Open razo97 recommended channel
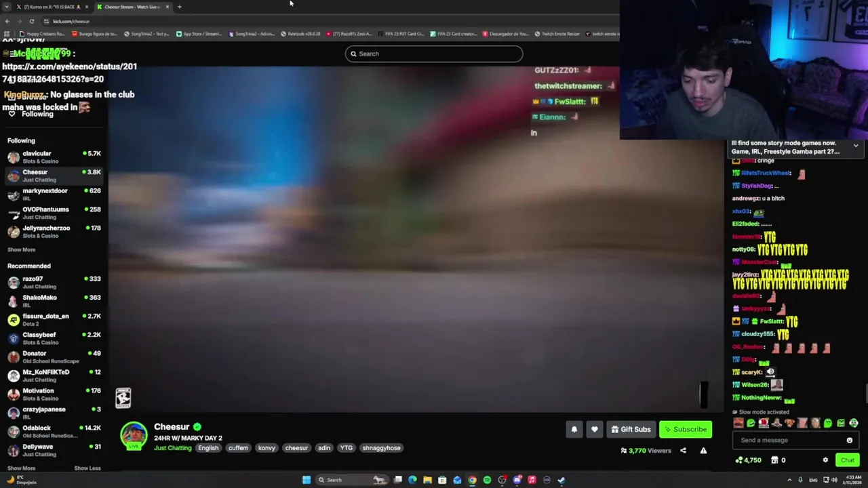 click(x=54, y=283)
